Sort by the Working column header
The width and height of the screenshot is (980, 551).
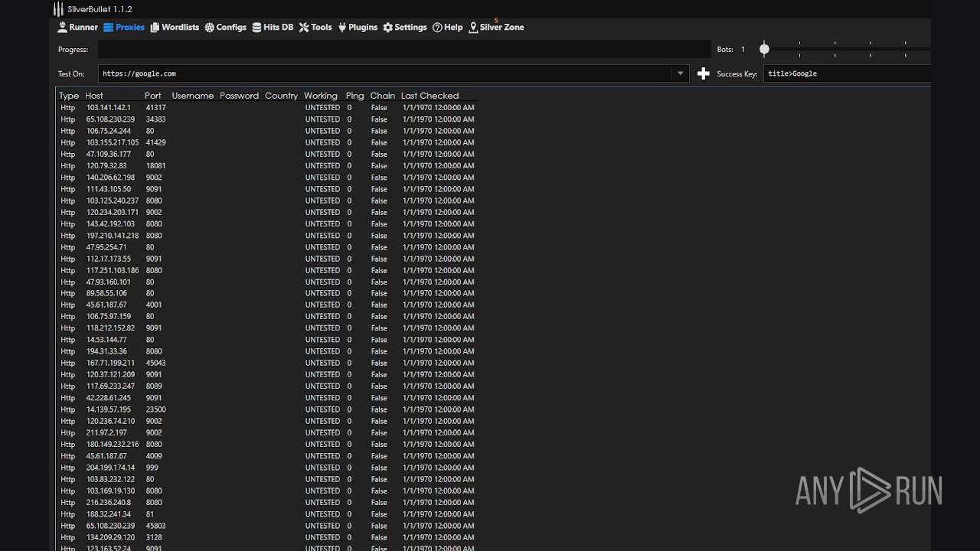coord(320,96)
